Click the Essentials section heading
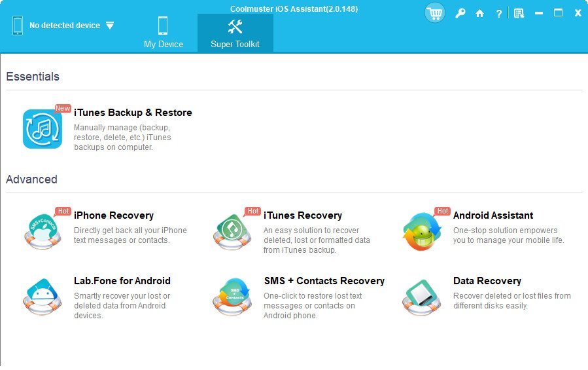588x370 pixels. tap(33, 76)
